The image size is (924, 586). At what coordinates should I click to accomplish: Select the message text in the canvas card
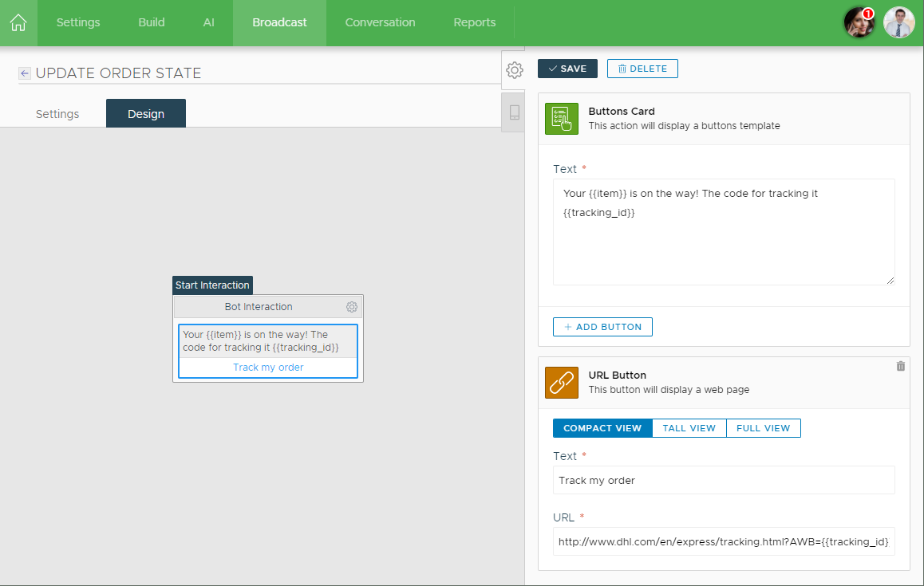tap(261, 341)
